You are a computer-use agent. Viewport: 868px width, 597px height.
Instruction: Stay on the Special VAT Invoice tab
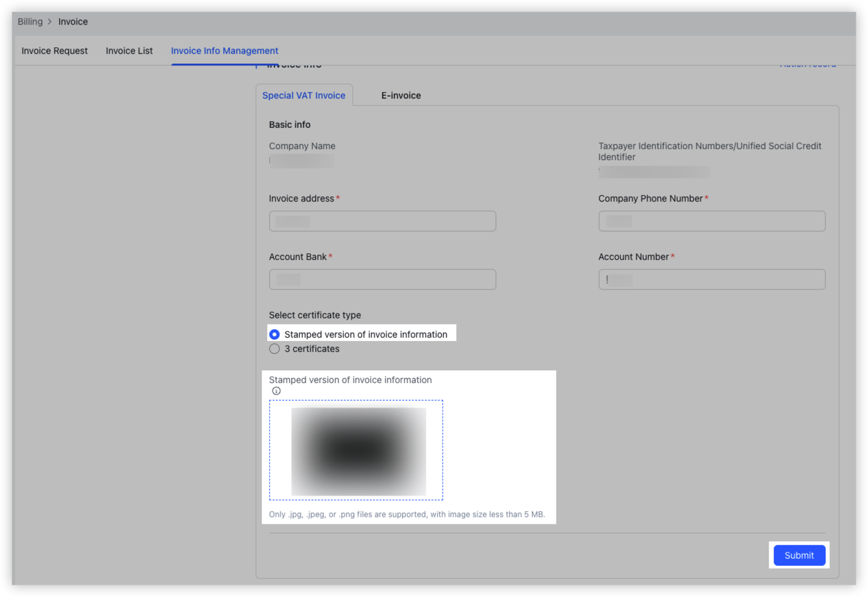click(x=304, y=95)
